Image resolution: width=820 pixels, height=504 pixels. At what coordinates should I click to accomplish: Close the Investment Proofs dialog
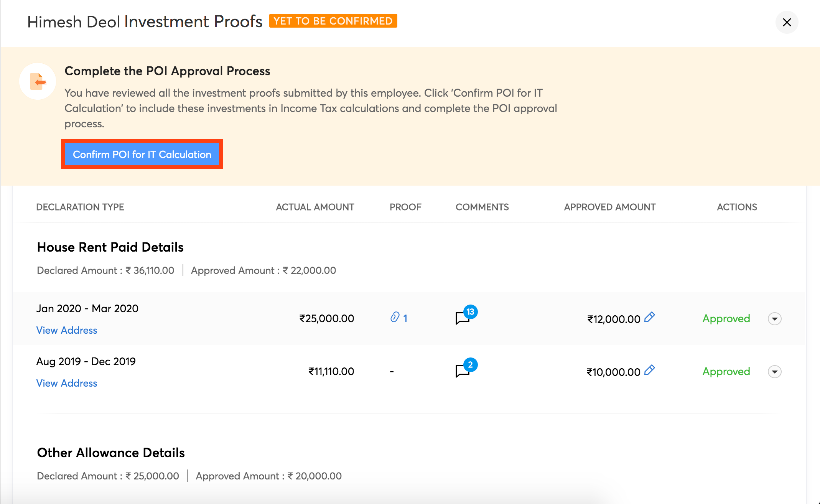[x=787, y=22]
